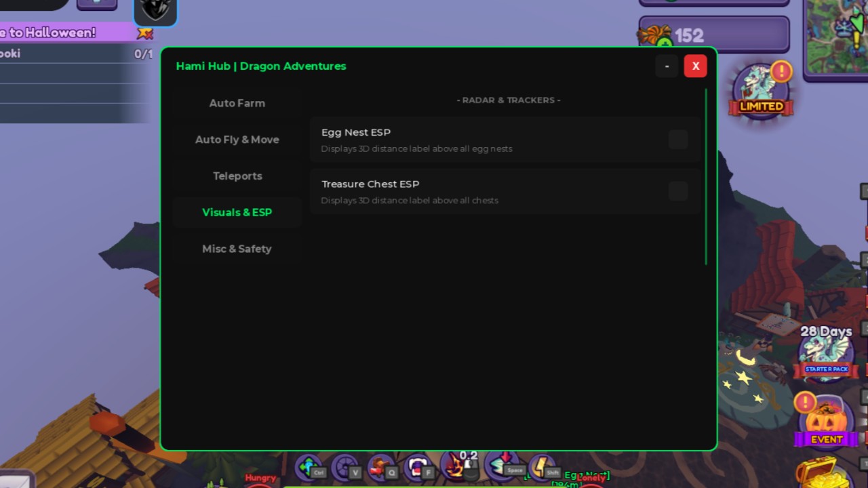
Task: Enable the Egg Nest ESP checkbox
Action: click(x=678, y=140)
